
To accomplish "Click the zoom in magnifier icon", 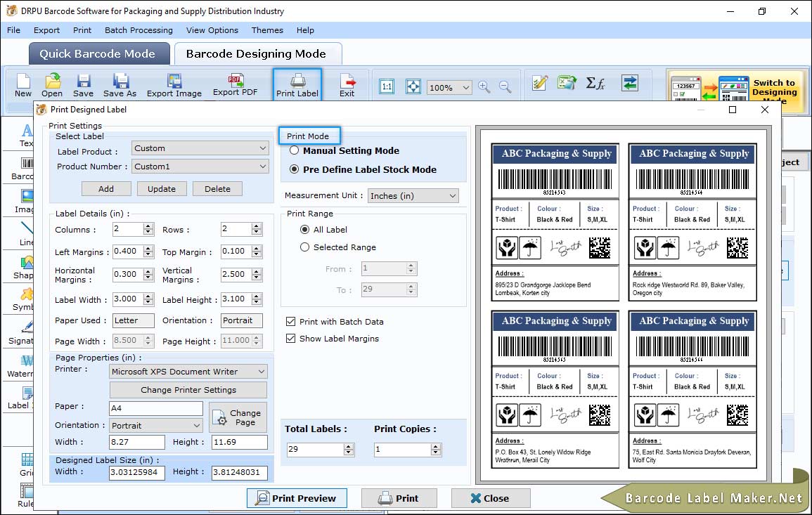I will point(484,87).
